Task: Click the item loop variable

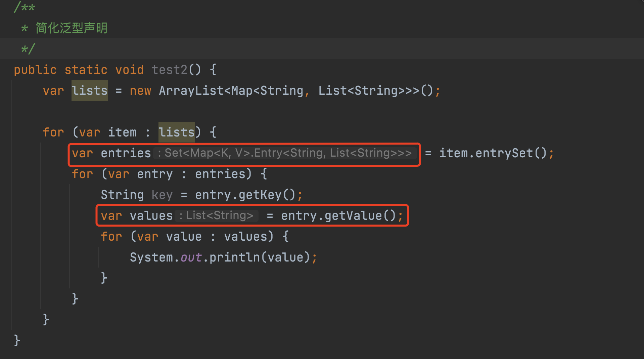Action: 122,132
